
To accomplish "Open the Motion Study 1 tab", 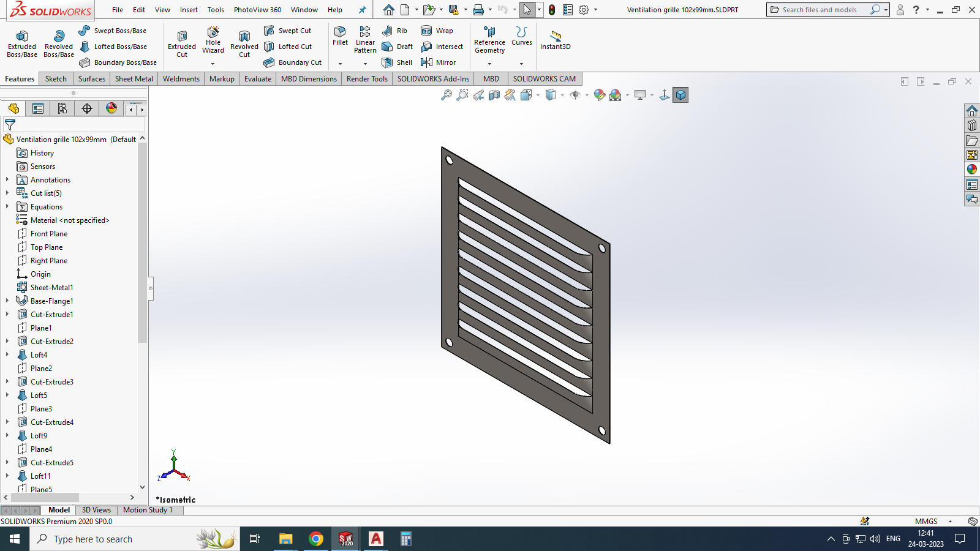I will point(148,509).
